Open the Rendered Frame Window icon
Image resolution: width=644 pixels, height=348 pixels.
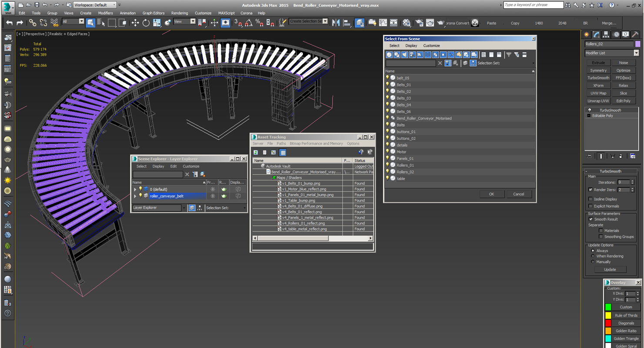430,23
